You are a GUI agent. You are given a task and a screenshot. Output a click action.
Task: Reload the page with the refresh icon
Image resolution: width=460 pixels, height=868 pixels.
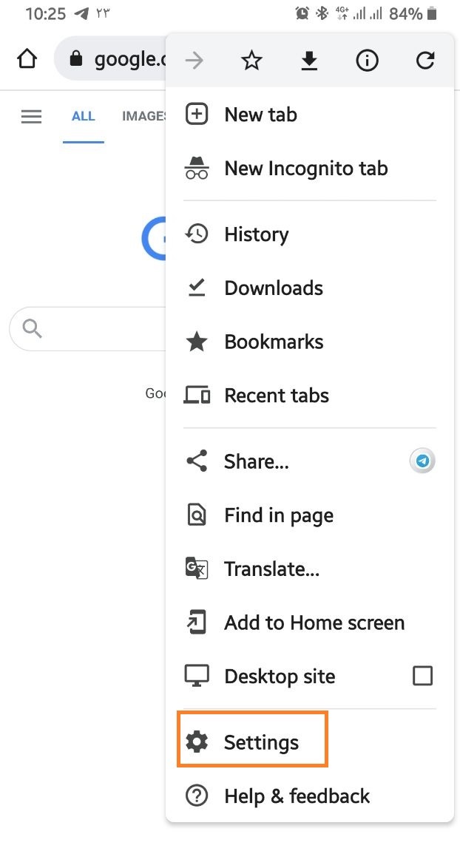click(x=425, y=61)
